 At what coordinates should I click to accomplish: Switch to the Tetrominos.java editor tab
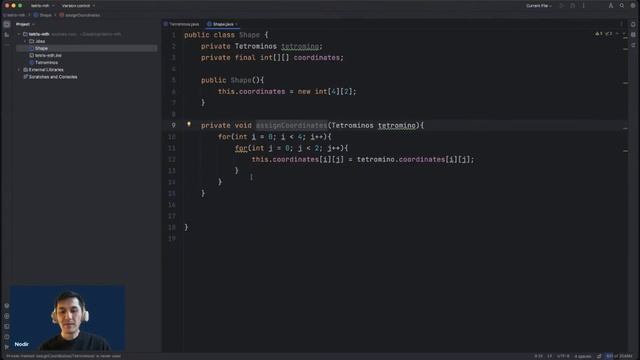[x=182, y=24]
